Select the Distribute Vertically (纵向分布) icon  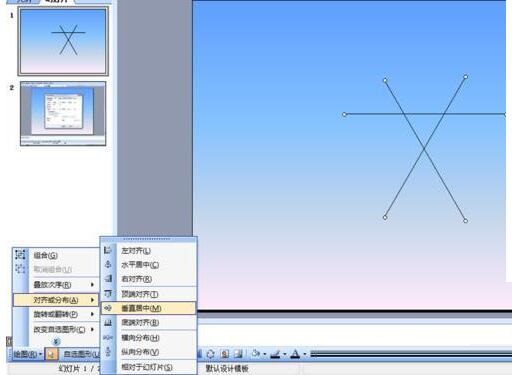click(x=108, y=352)
